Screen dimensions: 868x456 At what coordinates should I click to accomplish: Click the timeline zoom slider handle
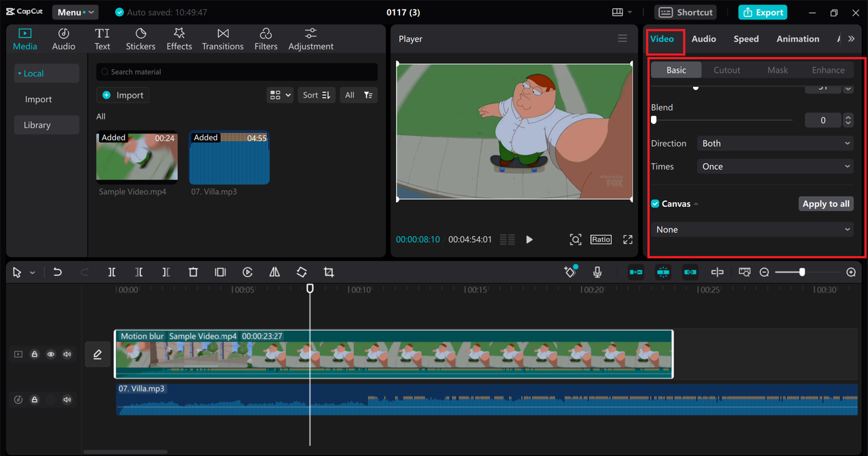(x=802, y=272)
